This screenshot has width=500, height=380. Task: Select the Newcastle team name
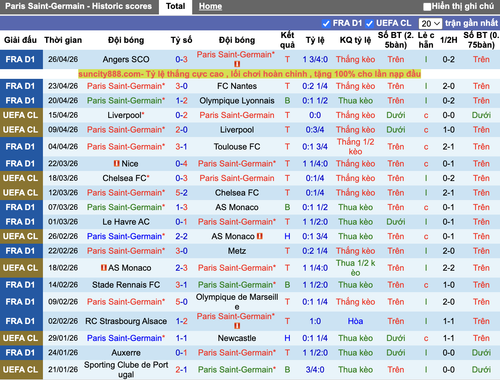point(237,338)
